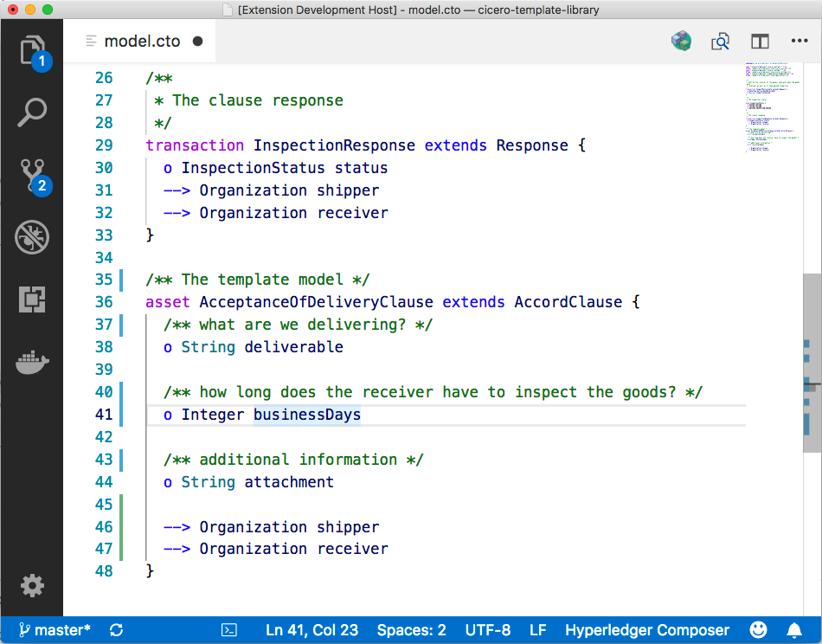The image size is (822, 644).
Task: Open the Extensions view
Action: [32, 299]
